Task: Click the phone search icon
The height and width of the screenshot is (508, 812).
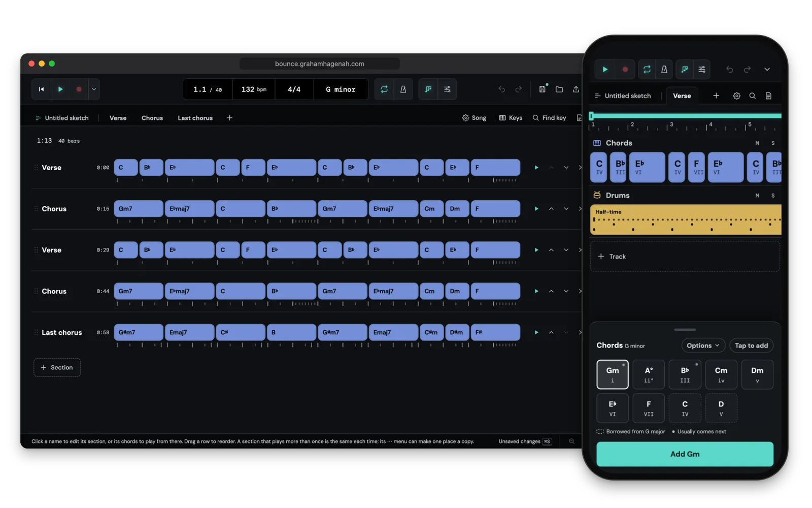Action: [753, 96]
